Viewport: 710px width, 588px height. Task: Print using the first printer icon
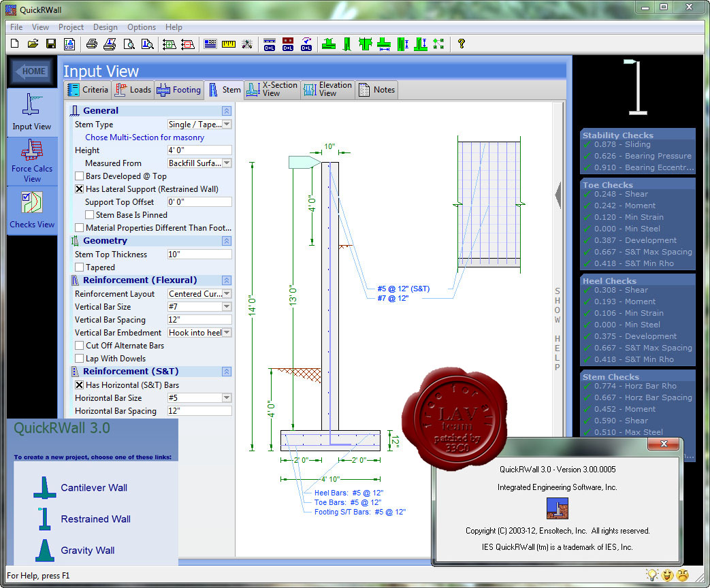pos(92,44)
